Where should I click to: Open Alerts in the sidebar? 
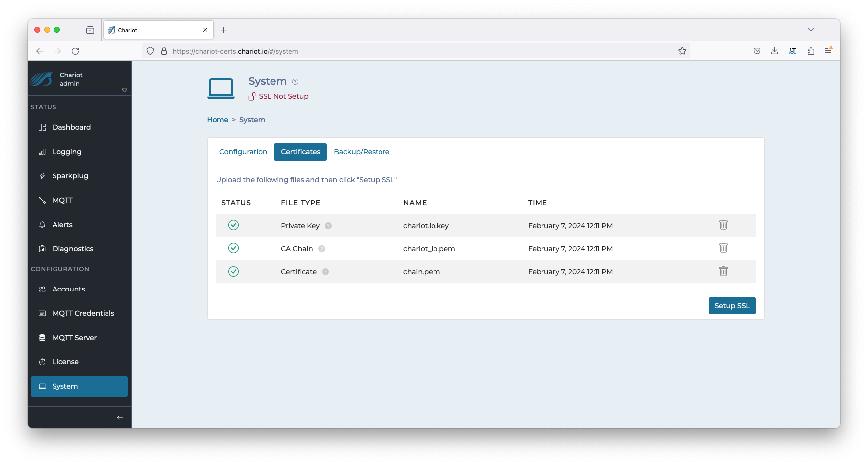coord(79,225)
